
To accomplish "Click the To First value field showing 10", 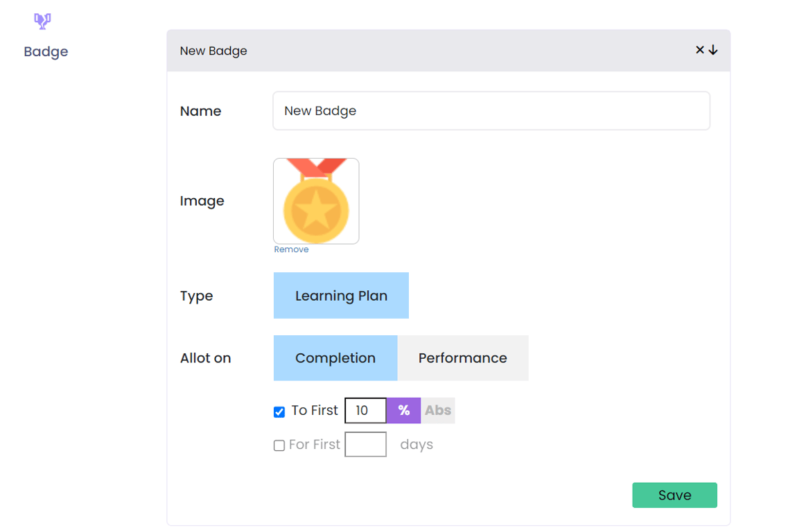I will coord(365,411).
